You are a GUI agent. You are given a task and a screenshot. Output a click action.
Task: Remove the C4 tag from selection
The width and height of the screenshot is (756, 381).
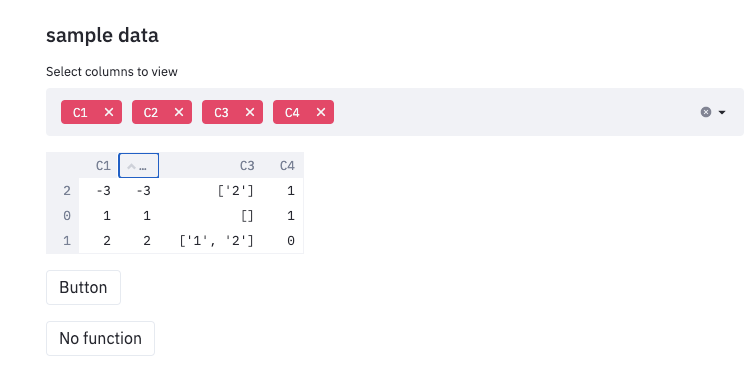pyautogui.click(x=321, y=112)
